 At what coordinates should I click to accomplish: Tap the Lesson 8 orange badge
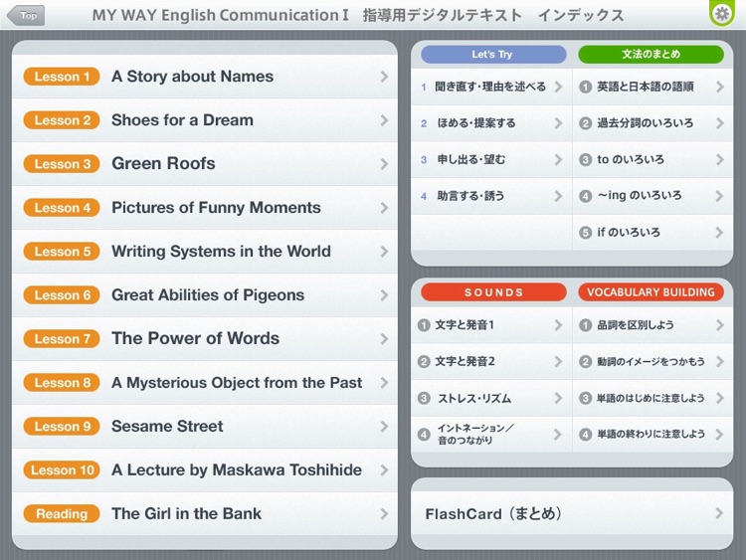pyautogui.click(x=62, y=383)
